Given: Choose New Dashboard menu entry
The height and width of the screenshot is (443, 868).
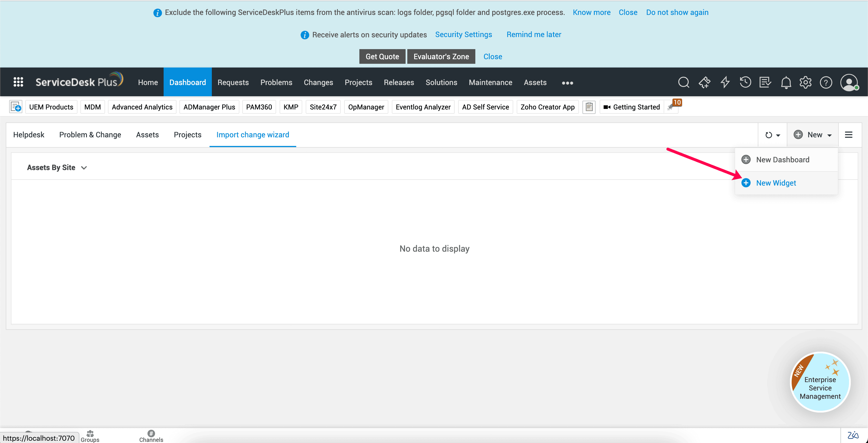Looking at the screenshot, I should pos(782,159).
